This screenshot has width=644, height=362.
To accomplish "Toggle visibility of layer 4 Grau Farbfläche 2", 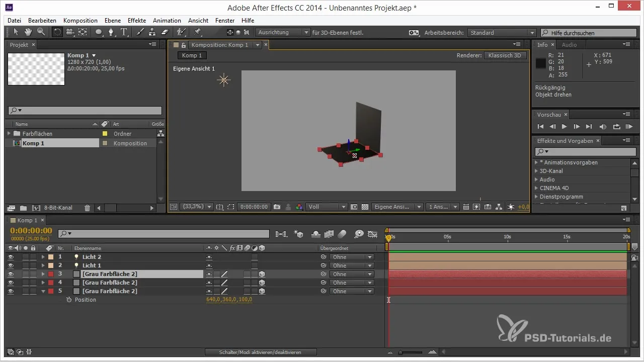I will pos(11,283).
